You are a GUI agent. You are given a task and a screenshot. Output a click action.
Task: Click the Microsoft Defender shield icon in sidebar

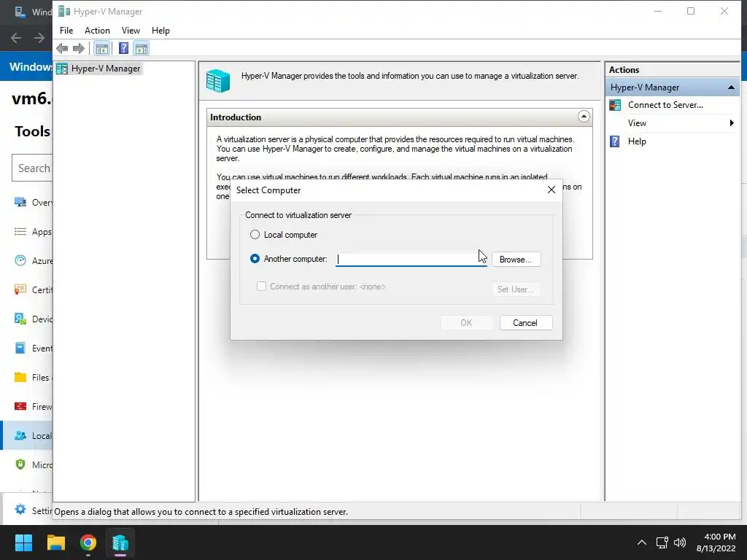[20, 464]
